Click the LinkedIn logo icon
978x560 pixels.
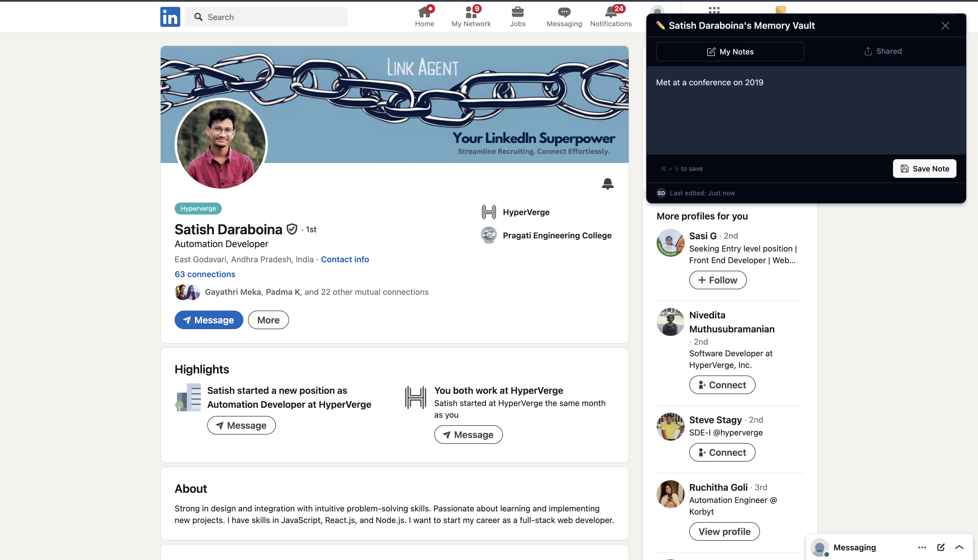click(170, 17)
